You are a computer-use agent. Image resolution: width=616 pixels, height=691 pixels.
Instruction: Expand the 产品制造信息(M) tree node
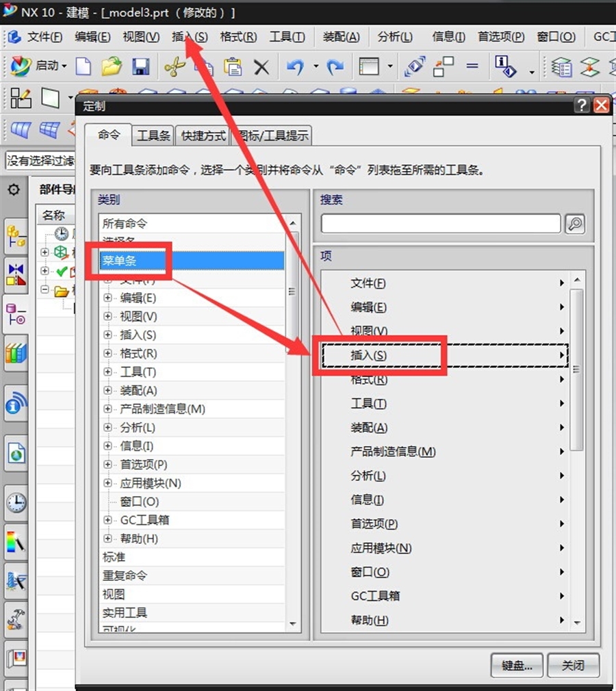[107, 409]
